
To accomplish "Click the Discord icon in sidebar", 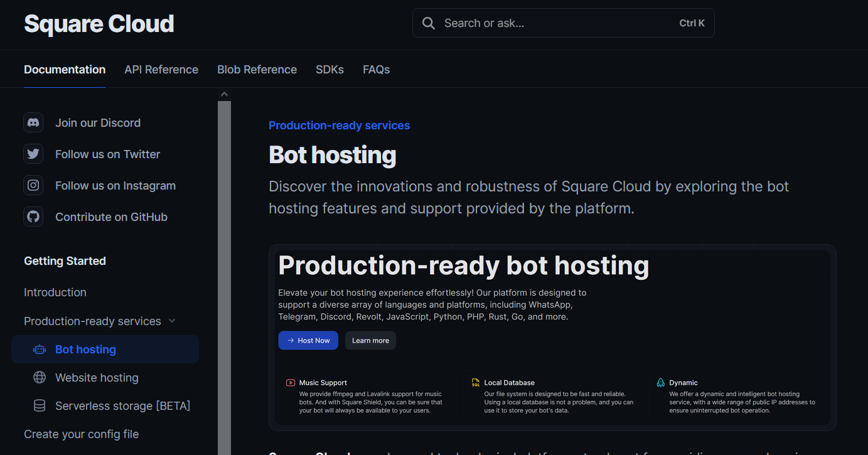I will [x=33, y=123].
